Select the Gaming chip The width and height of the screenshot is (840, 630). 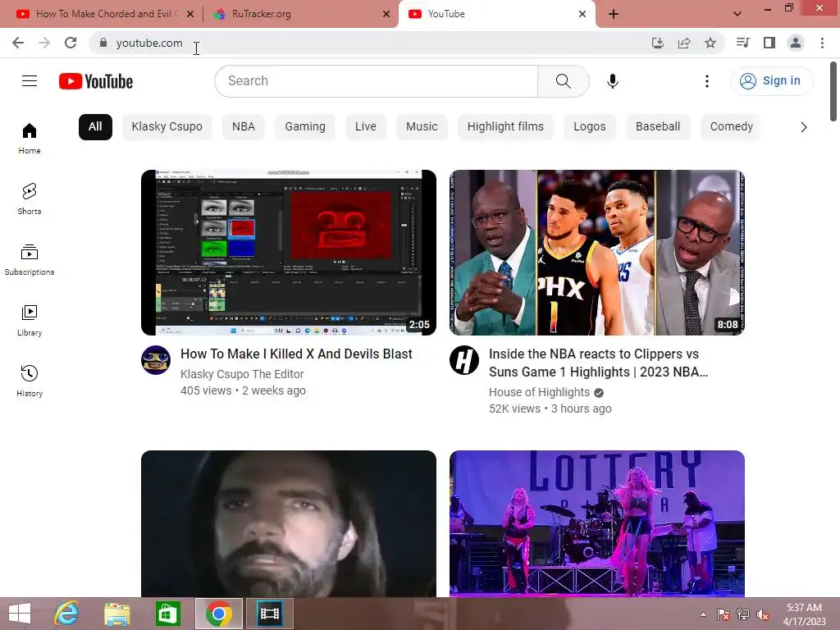coord(305,127)
